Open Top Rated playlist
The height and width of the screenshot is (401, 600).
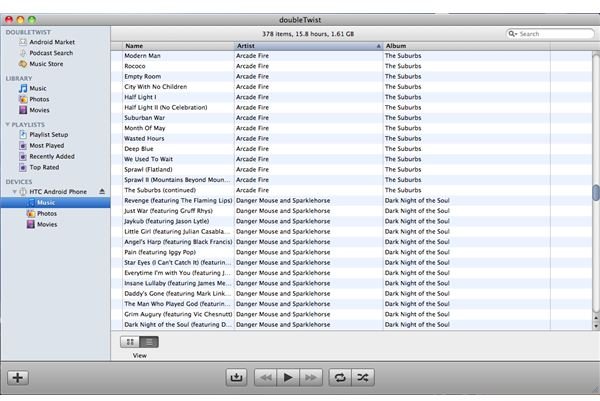[39, 168]
